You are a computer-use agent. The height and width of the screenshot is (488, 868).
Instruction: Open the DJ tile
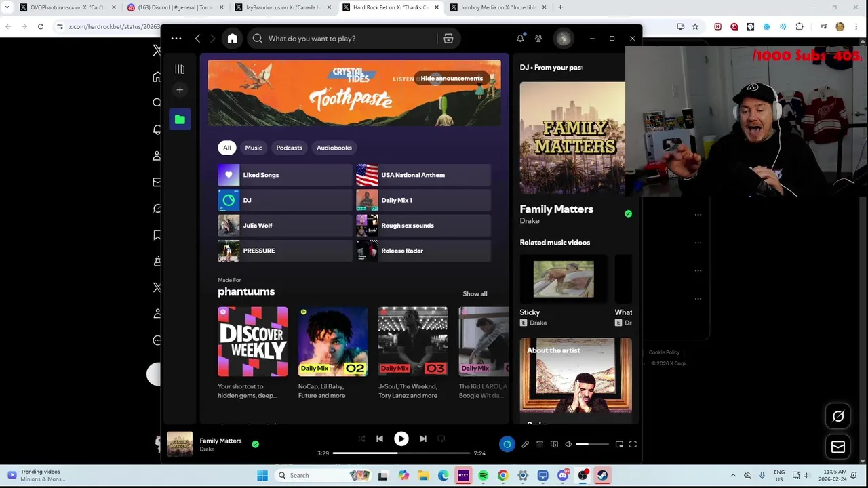tap(285, 200)
